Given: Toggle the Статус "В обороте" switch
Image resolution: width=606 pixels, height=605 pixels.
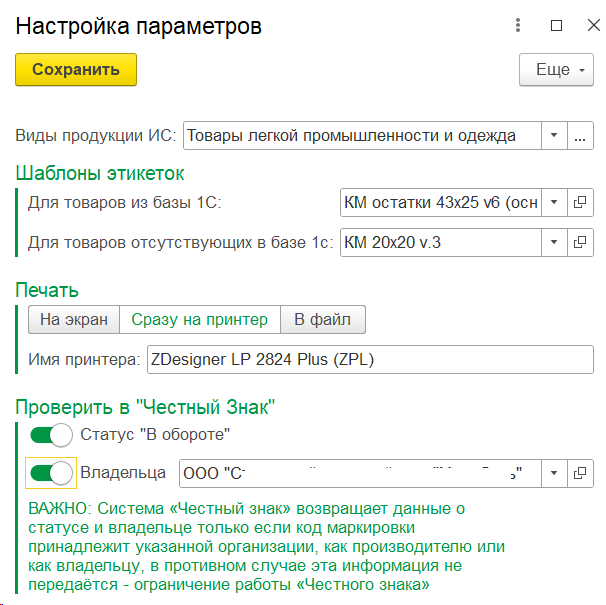Looking at the screenshot, I should click(51, 434).
